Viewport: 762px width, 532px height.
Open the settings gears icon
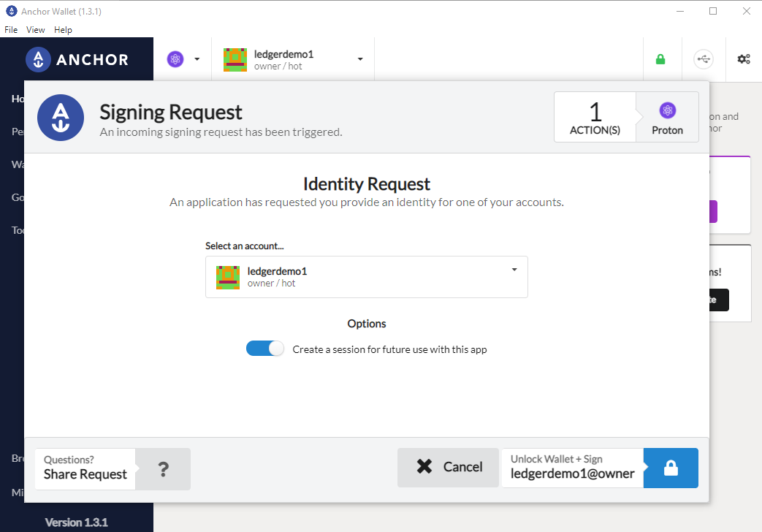tap(744, 59)
